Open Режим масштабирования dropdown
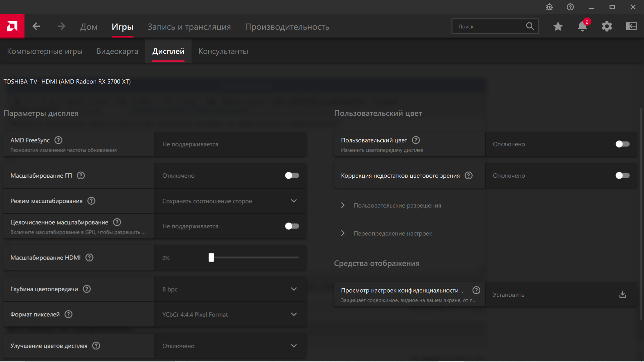The height and width of the screenshot is (362, 644). pos(230,201)
